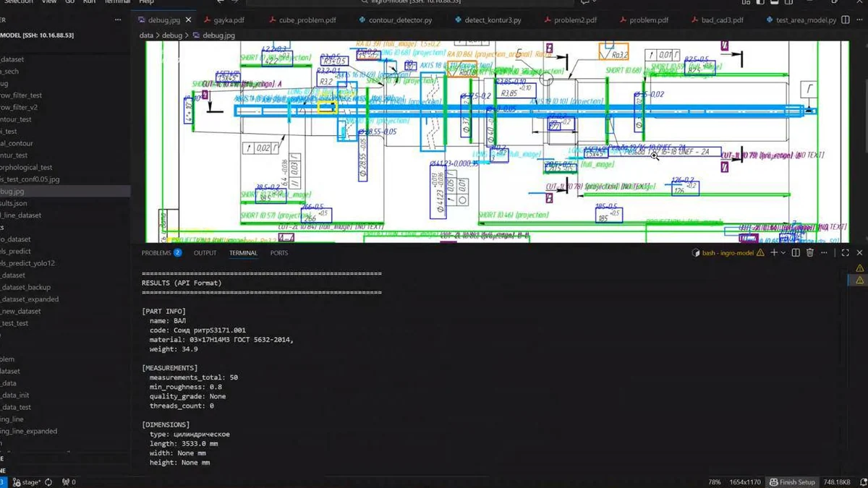Click the 748.18KB file size status
This screenshot has height=488, width=868.
[x=837, y=481]
